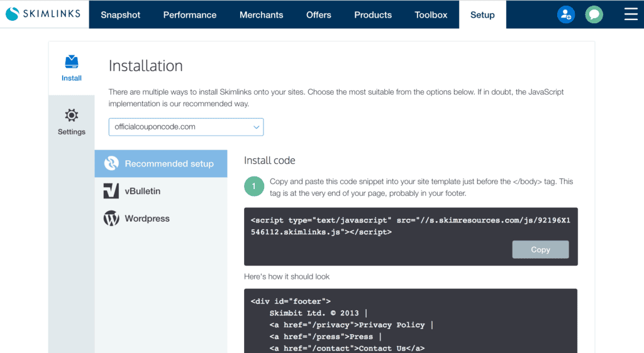644x353 pixels.
Task: Click the Privacy Policy code line
Action: tap(352, 325)
